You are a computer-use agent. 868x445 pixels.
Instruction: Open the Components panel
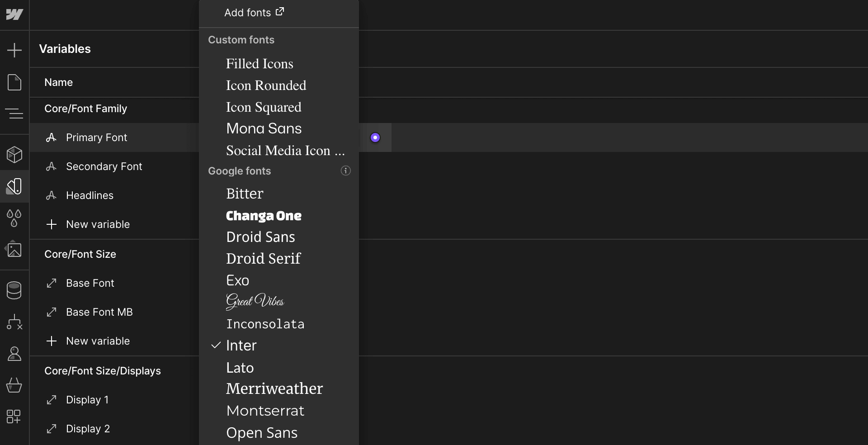coord(14,155)
